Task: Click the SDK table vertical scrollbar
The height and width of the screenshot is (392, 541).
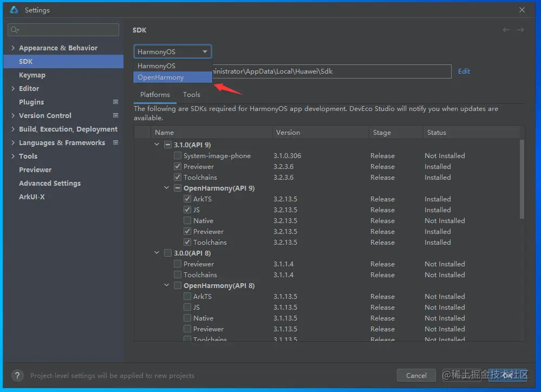Action: click(x=522, y=179)
